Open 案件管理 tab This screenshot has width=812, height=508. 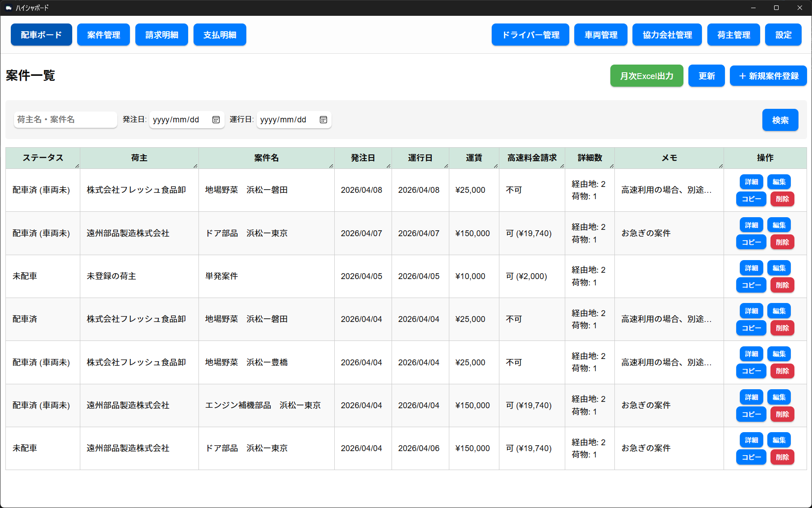point(104,35)
